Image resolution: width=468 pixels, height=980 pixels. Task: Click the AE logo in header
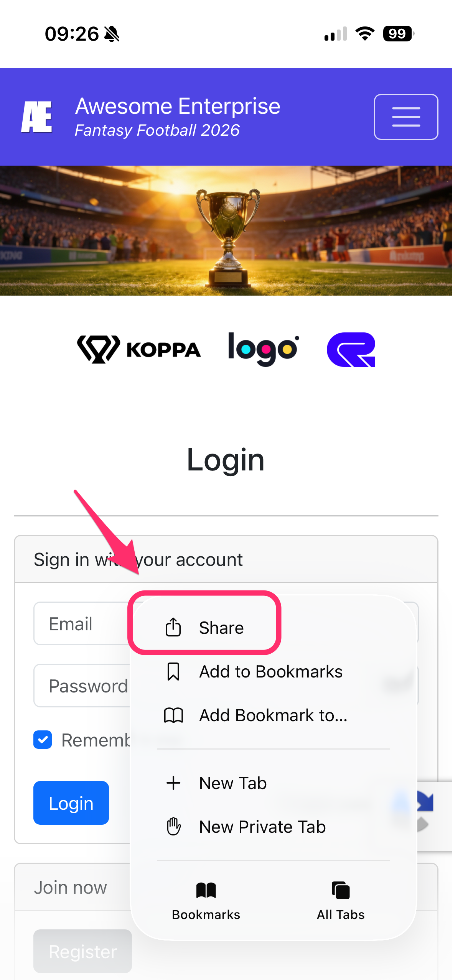pyautogui.click(x=36, y=117)
